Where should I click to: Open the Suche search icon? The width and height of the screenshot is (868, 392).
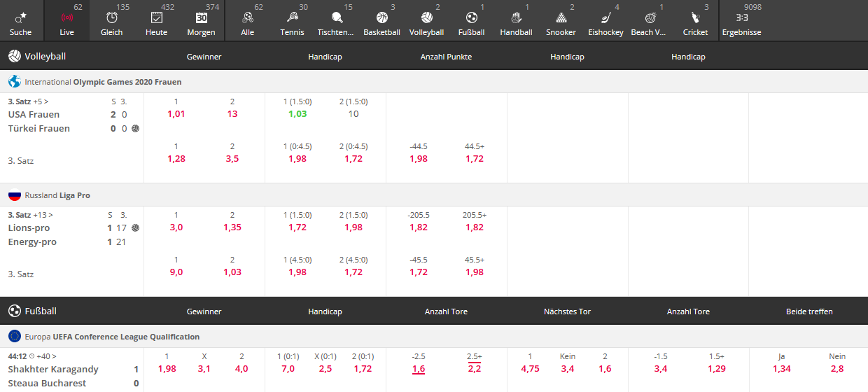[x=20, y=17]
